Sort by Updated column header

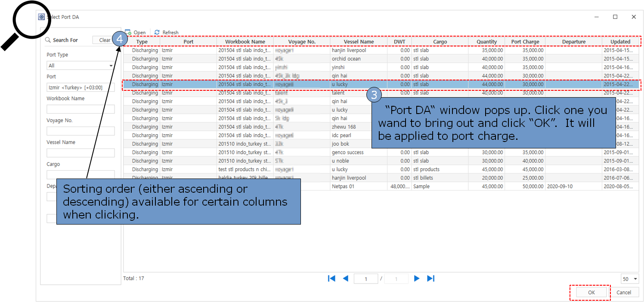pos(620,42)
